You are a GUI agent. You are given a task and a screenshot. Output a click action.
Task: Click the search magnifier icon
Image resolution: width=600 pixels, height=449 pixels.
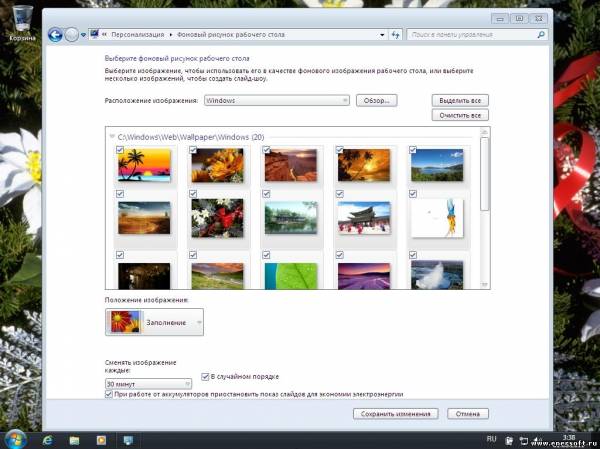tap(541, 35)
